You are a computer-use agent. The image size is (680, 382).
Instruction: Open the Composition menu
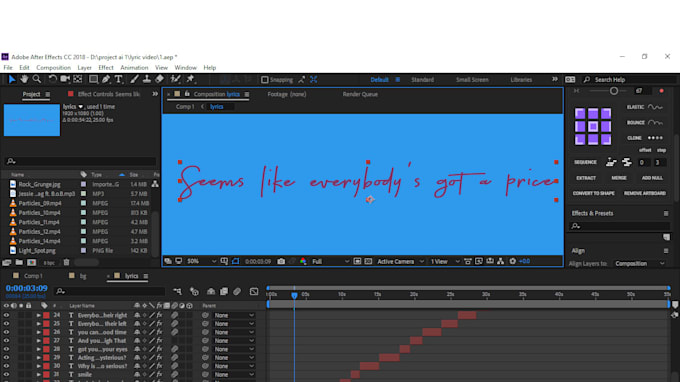pos(53,68)
